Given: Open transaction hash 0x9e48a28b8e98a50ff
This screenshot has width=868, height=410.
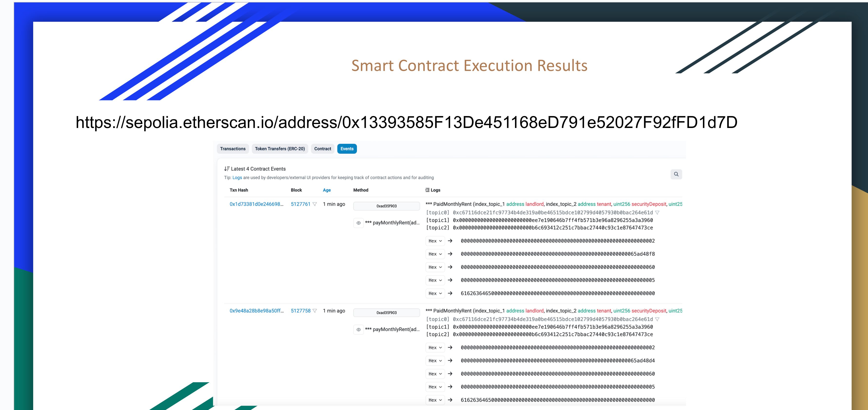Looking at the screenshot, I should tap(256, 311).
